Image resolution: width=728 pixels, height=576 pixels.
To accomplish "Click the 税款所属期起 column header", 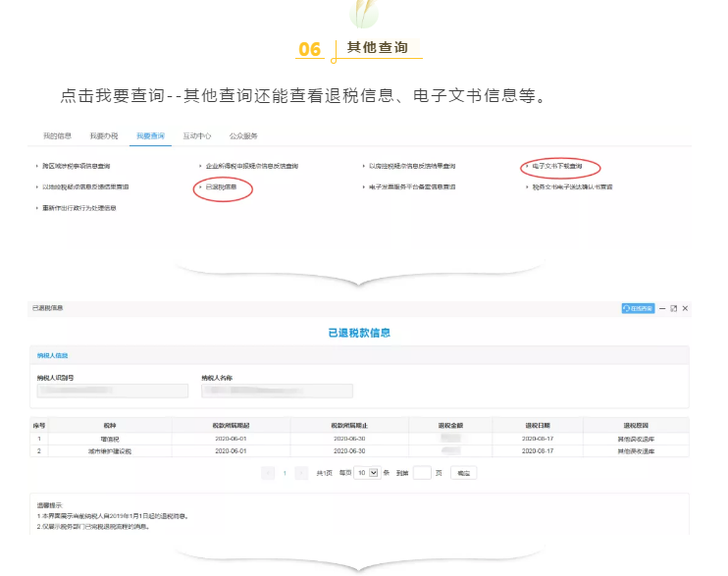I will point(231,425).
